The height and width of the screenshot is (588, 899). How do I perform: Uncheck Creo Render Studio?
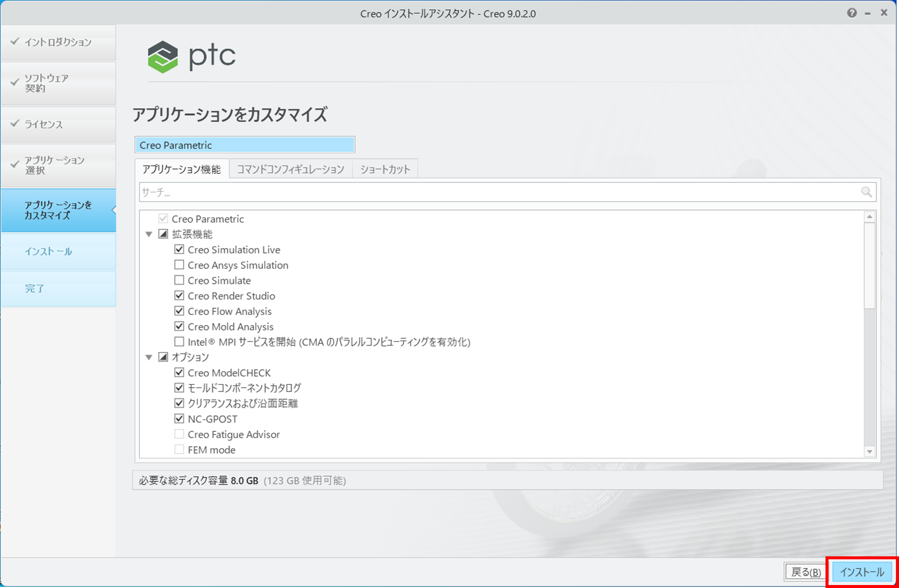(179, 296)
